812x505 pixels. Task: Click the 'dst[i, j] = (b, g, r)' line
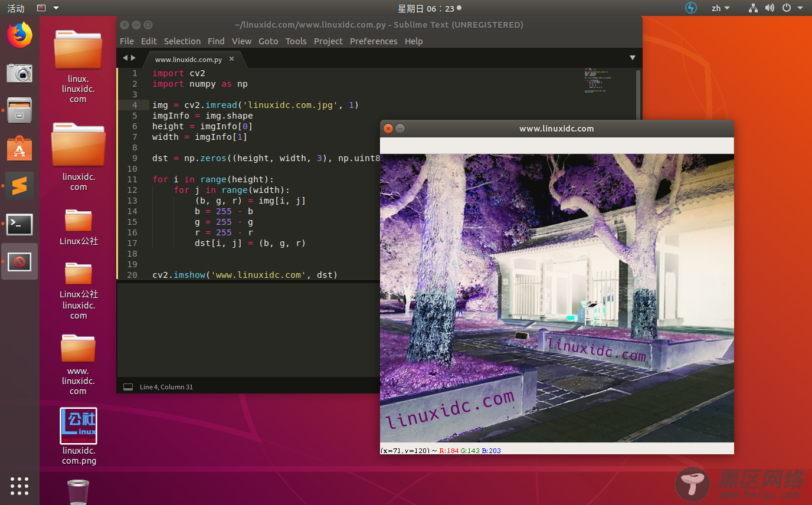(250, 243)
